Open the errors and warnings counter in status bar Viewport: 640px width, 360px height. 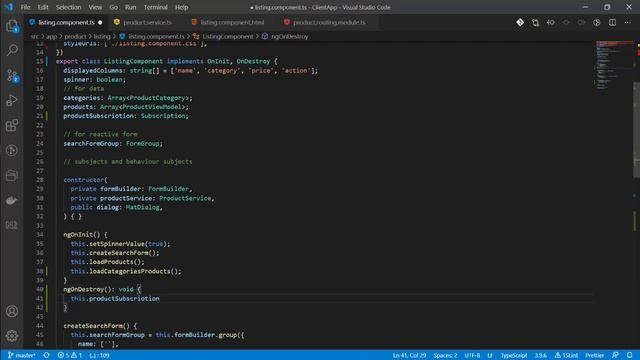tap(69, 355)
